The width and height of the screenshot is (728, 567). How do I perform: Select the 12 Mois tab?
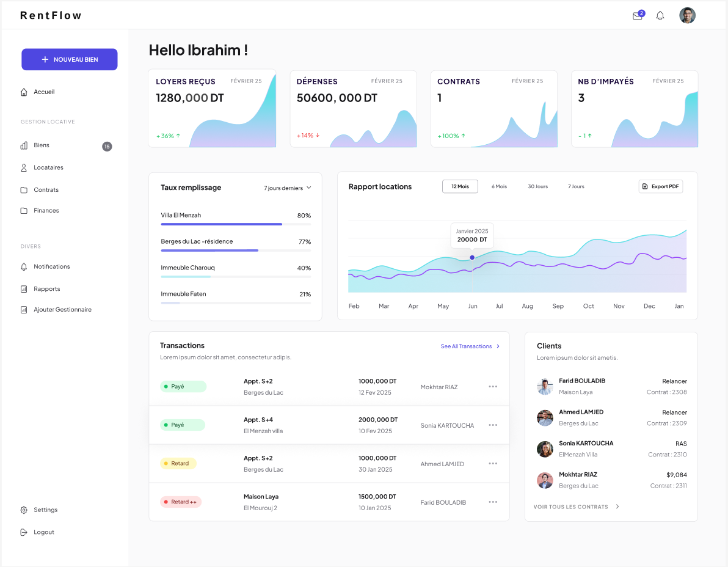point(460,187)
